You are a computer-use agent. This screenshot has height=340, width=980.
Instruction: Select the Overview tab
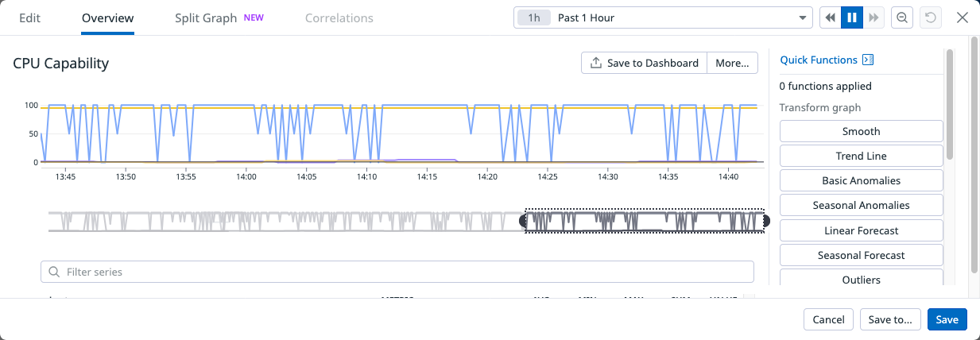pyautogui.click(x=107, y=17)
